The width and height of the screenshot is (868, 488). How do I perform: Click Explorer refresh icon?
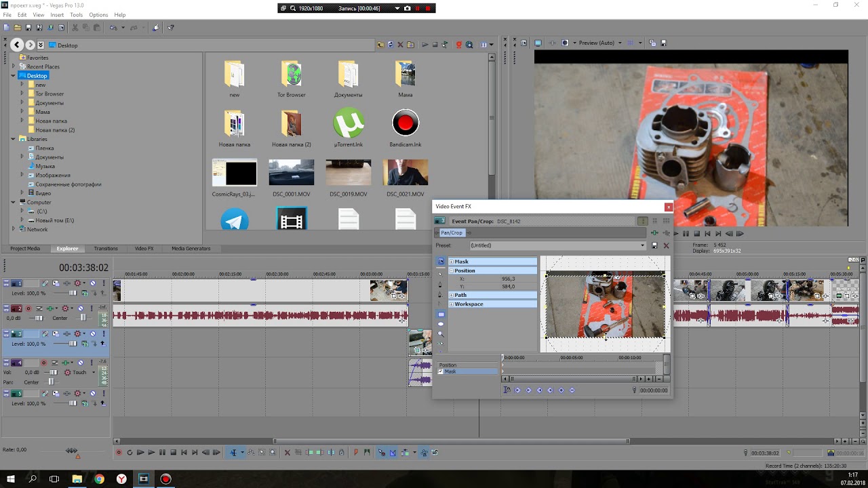click(x=391, y=45)
